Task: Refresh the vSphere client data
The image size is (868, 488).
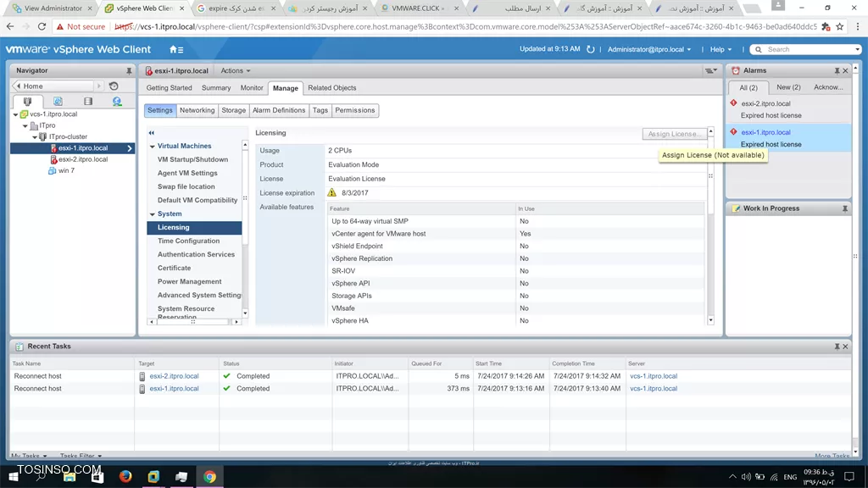Action: (591, 49)
